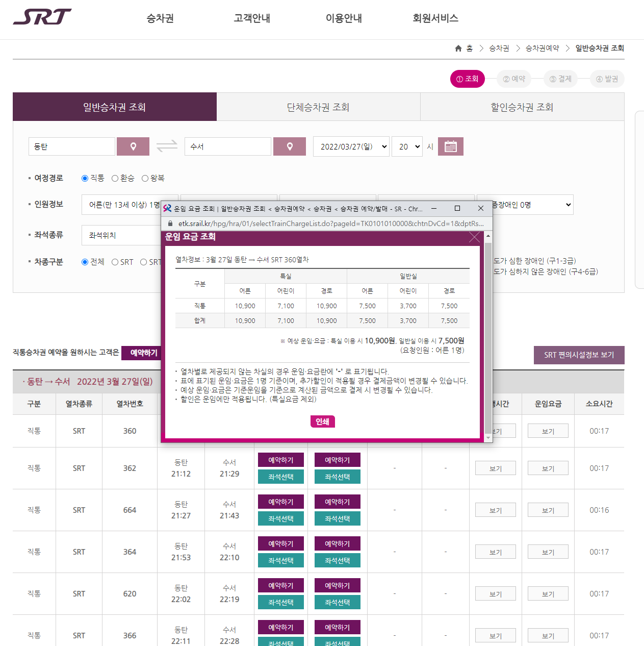This screenshot has height=646, width=644.
Task: Click step ④ 발권 indicator
Action: point(607,79)
